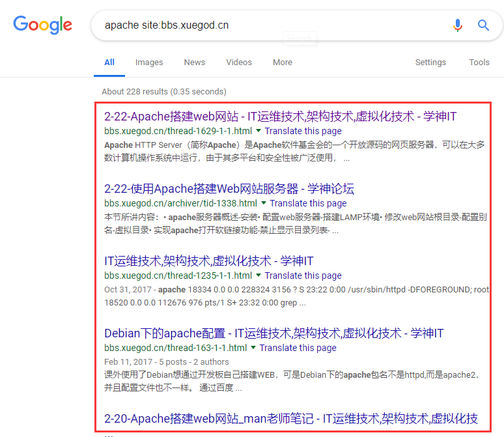The width and height of the screenshot is (504, 437).
Task: Open result 2-22-使用Apache搭建Web网站服务器 学神论坛
Action: (x=229, y=189)
